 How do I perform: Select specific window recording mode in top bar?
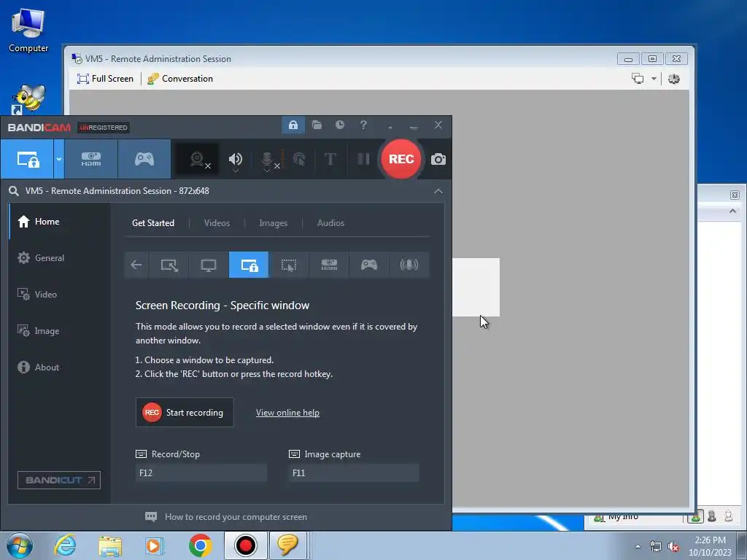click(x=27, y=159)
